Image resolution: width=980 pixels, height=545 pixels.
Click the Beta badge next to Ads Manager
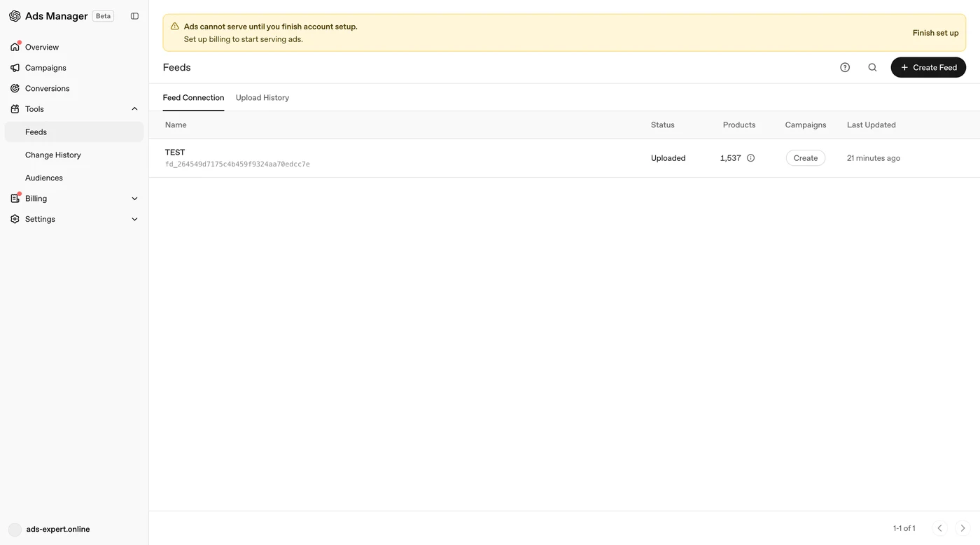(x=104, y=16)
